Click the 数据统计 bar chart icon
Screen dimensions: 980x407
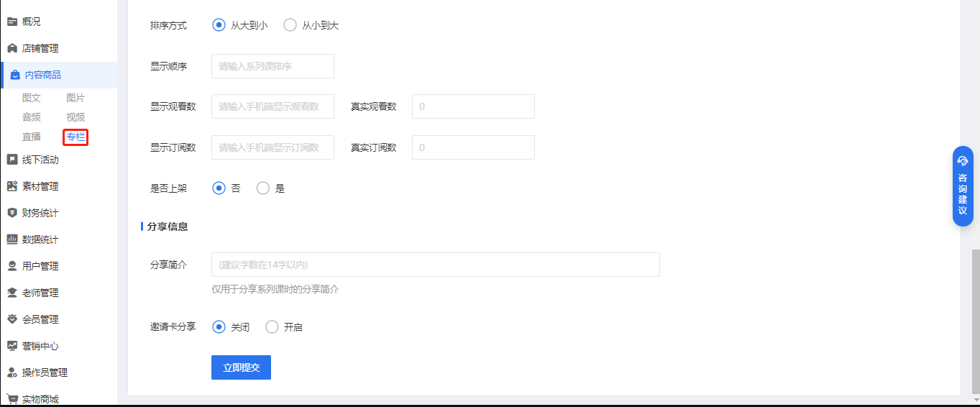[x=12, y=239]
